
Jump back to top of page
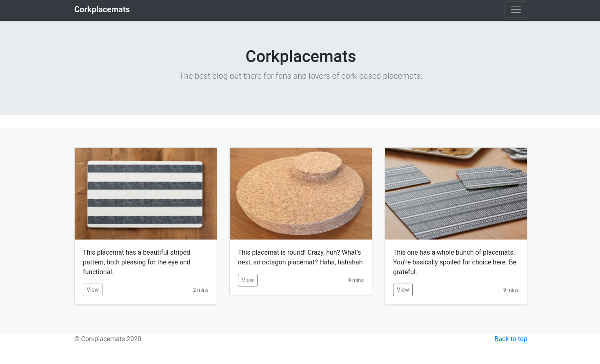click(x=511, y=339)
